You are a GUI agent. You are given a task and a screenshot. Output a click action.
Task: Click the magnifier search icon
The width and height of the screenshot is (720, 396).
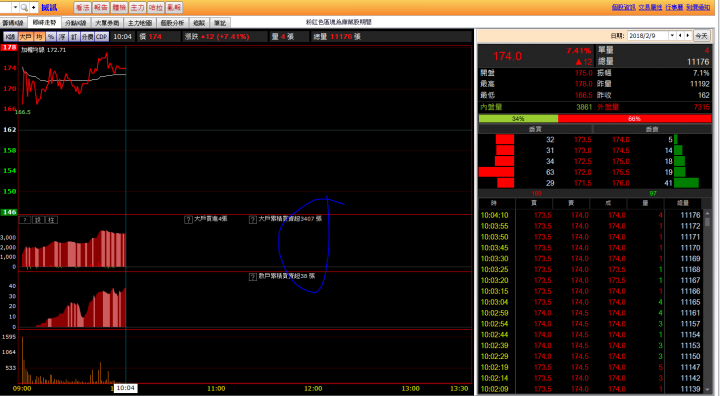pyautogui.click(x=24, y=7)
